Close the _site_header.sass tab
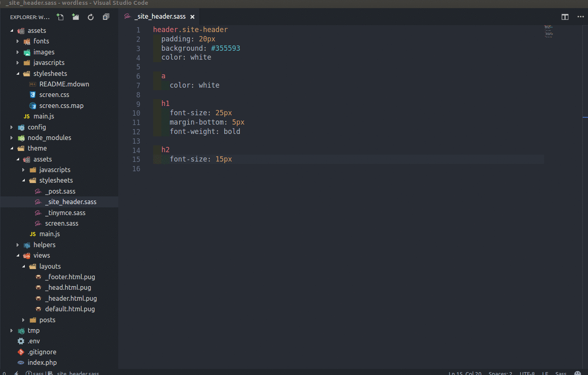The width and height of the screenshot is (588, 375). click(192, 17)
